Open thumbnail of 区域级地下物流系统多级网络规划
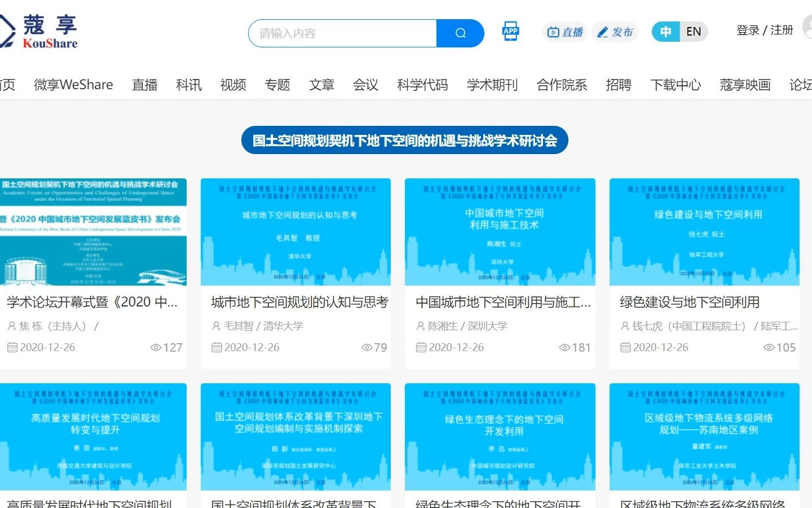Screen dimensions: 812x508 pyautogui.click(x=704, y=437)
